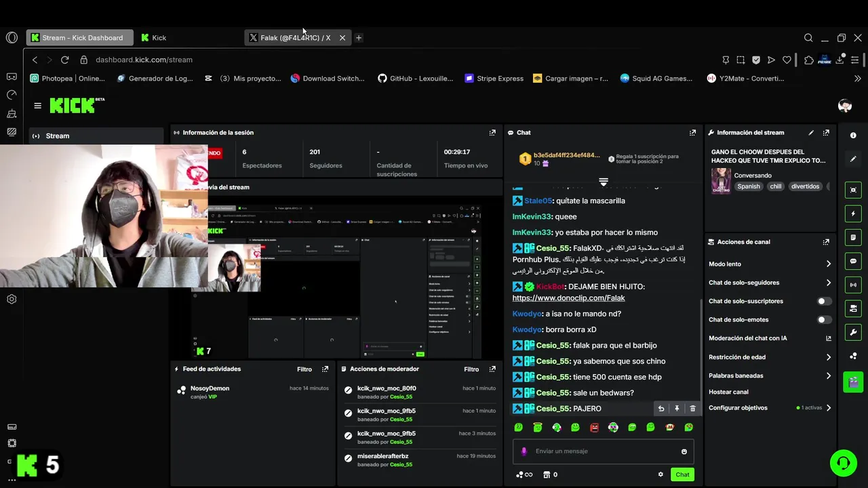The height and width of the screenshot is (488, 868).
Task: Show more bookmarks with the double chevron
Action: 857,79
